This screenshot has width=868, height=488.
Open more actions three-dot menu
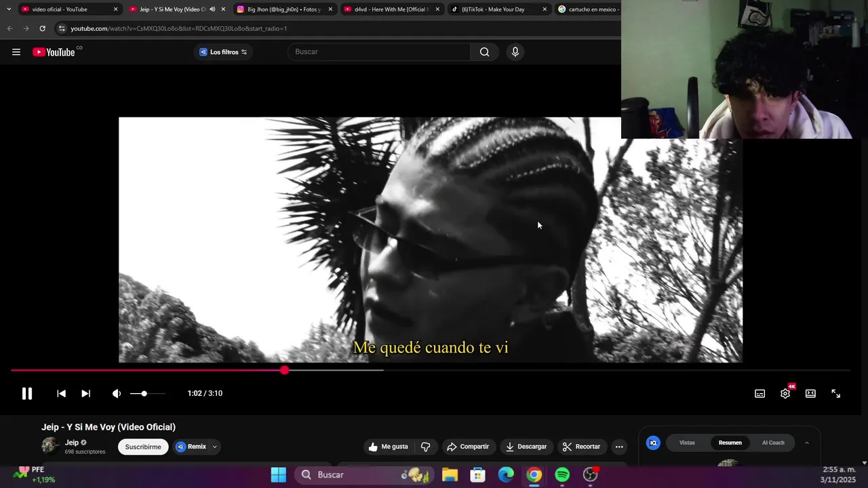tap(619, 447)
